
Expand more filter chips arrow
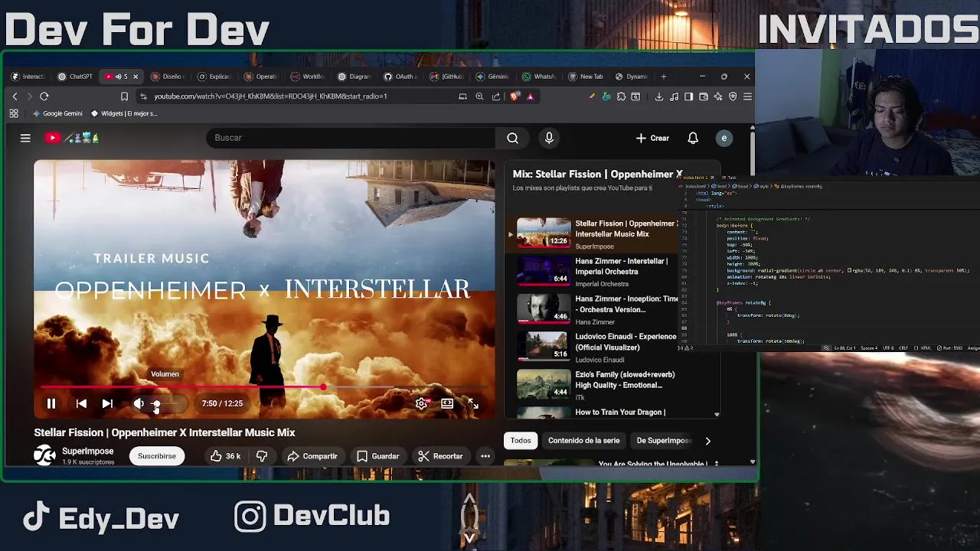point(707,441)
